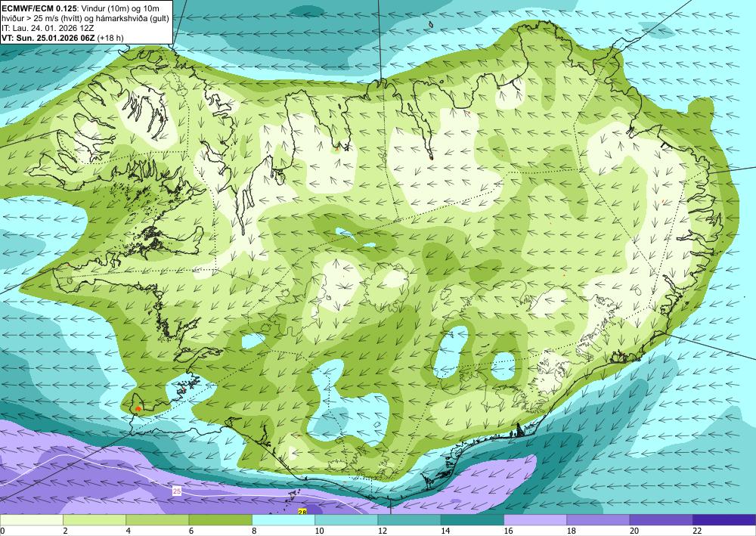The width and height of the screenshot is (756, 536).
Task: Click the light teal 10–12 m/s legend swatch
Action: tap(346, 520)
